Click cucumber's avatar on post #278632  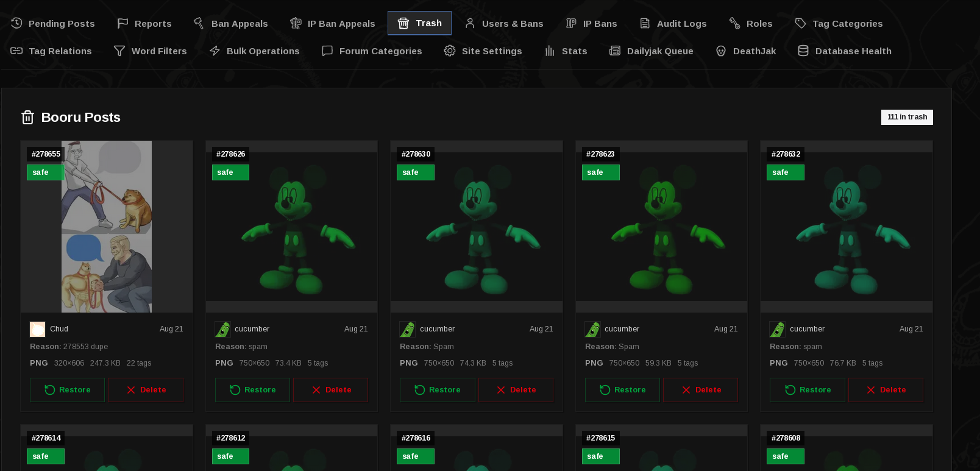tap(778, 329)
